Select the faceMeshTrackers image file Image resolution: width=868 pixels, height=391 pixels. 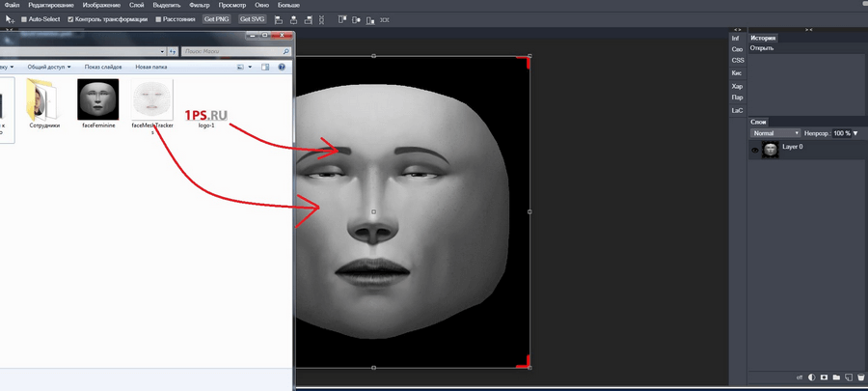pyautogui.click(x=152, y=106)
